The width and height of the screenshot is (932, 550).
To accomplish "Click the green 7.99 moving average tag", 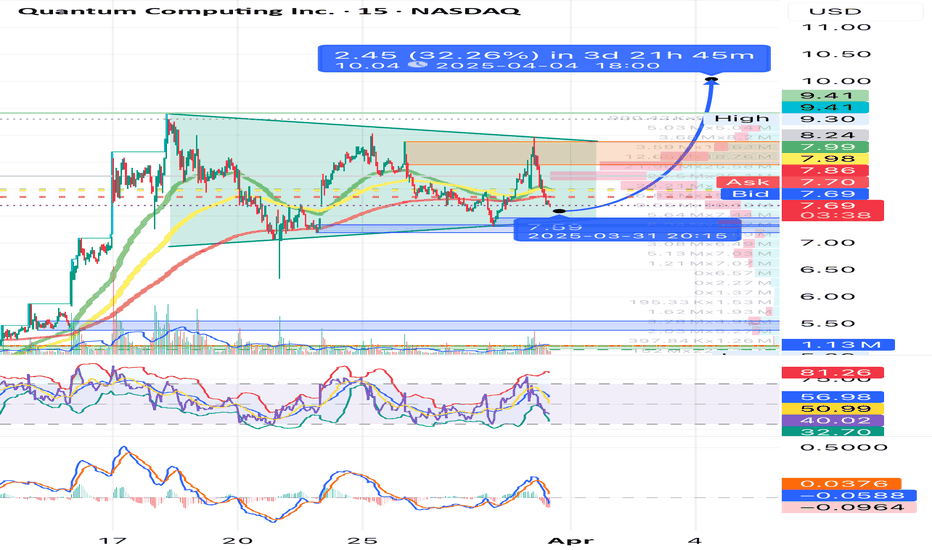I will coord(826,147).
